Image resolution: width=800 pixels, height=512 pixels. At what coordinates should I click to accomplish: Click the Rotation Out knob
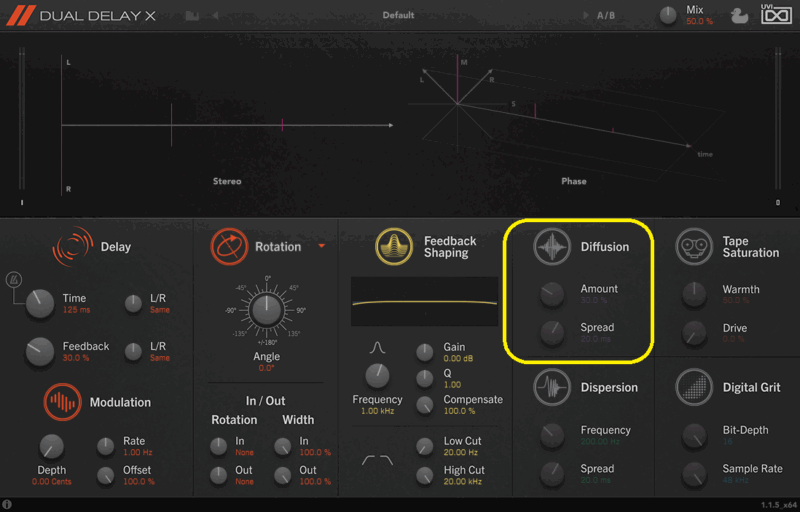(x=218, y=475)
